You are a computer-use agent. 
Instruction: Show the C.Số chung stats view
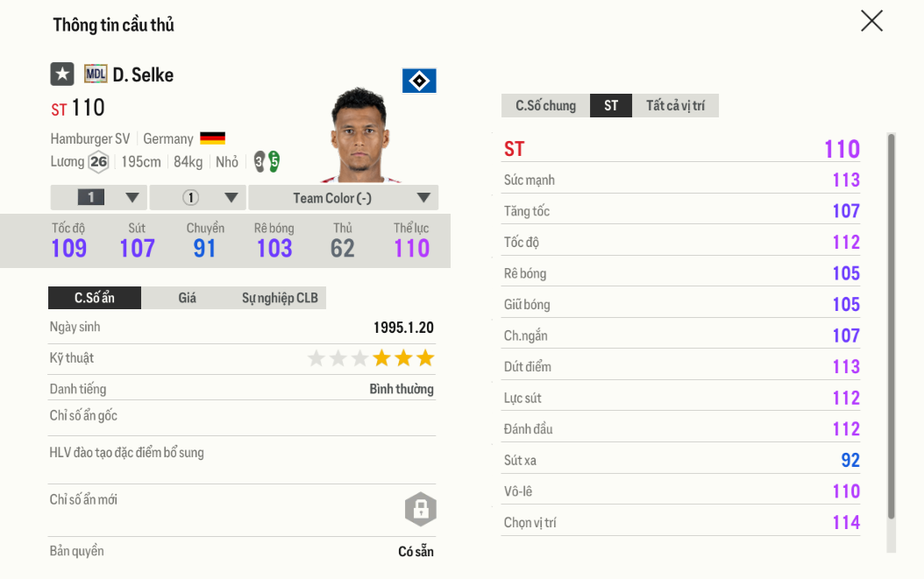[x=545, y=106]
